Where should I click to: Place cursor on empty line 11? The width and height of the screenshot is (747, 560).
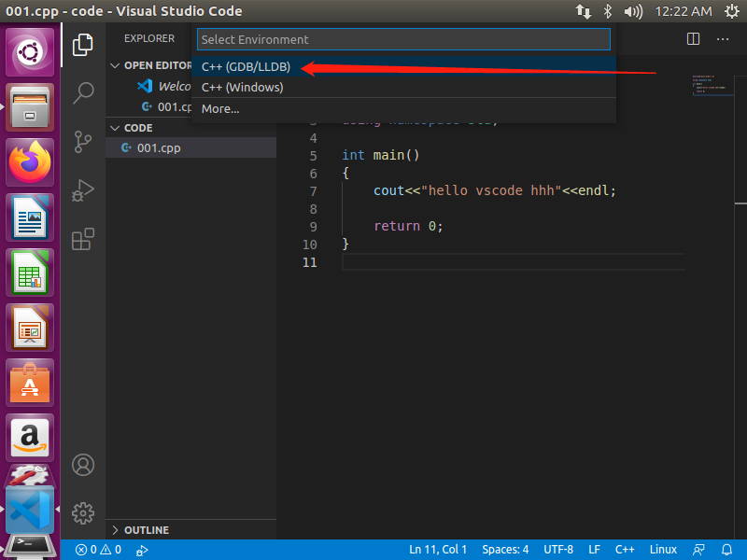click(514, 262)
